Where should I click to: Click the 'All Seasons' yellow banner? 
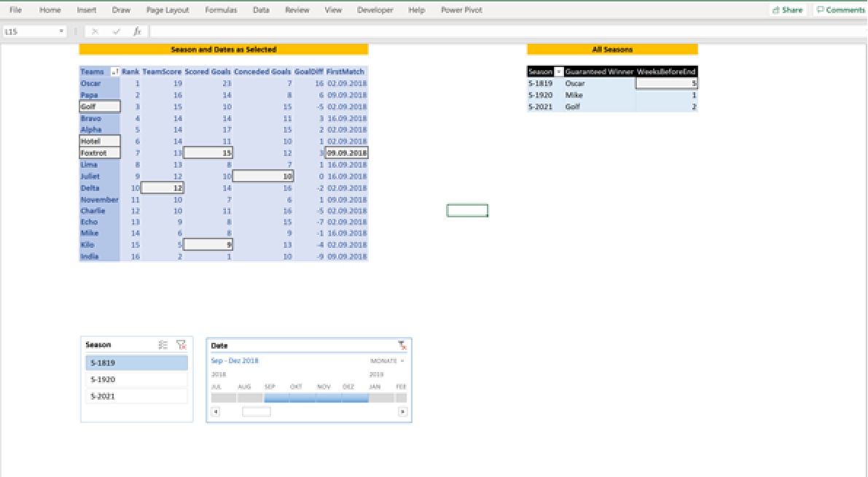point(612,50)
